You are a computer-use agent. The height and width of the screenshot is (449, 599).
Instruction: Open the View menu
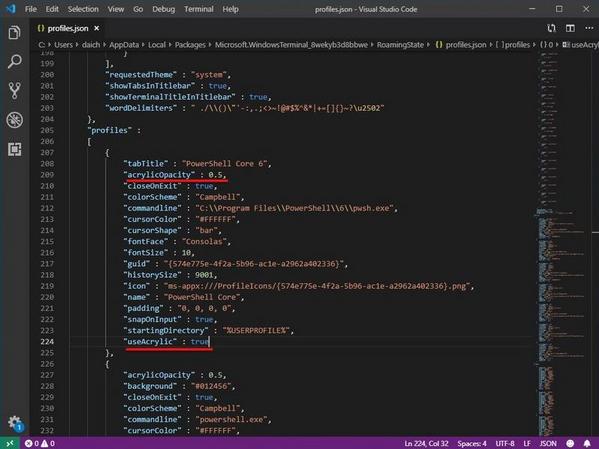click(x=115, y=9)
